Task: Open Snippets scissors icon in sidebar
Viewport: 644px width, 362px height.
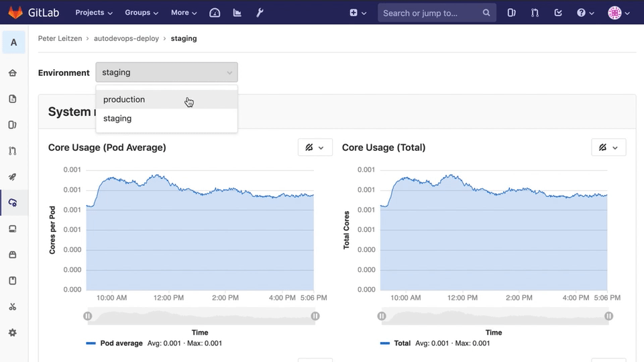Action: pyautogui.click(x=13, y=307)
